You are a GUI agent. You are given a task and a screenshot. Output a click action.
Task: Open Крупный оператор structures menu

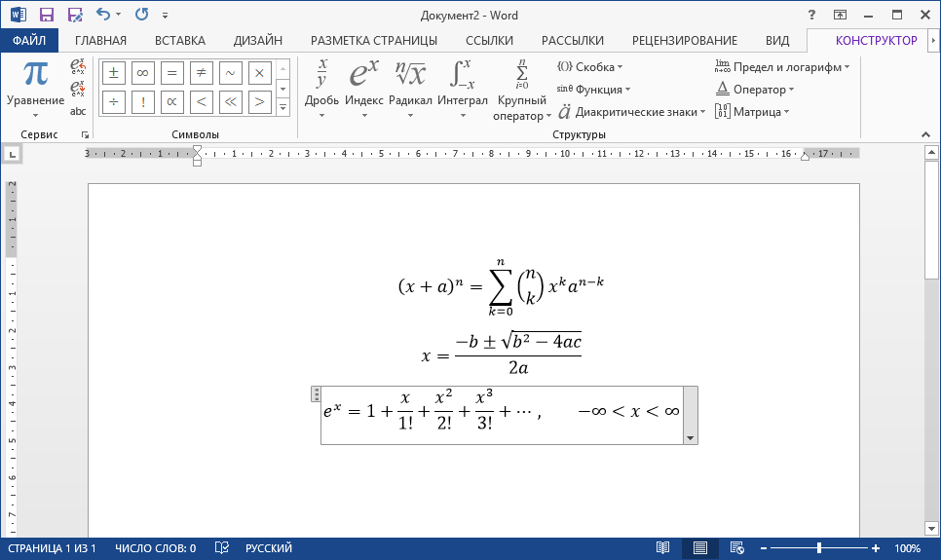pyautogui.click(x=521, y=90)
